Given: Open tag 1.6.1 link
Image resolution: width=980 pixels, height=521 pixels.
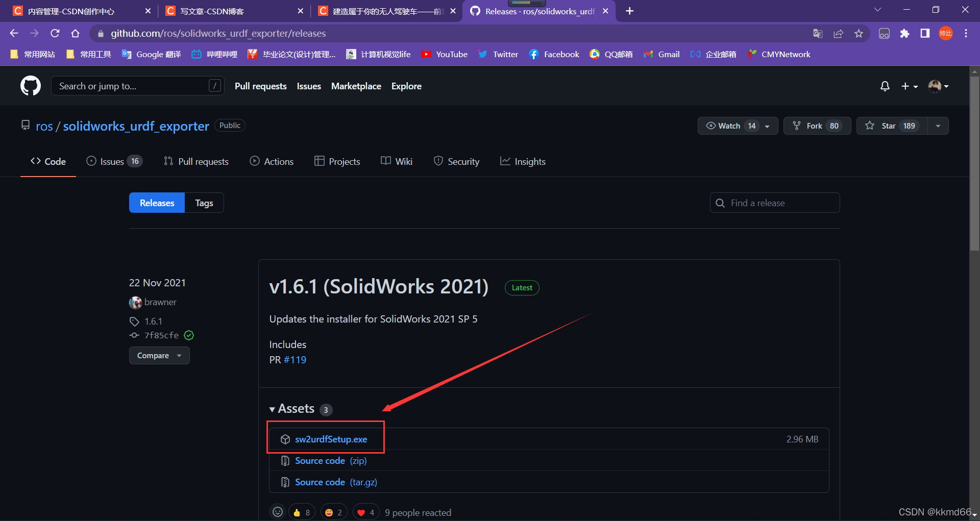Looking at the screenshot, I should click(x=153, y=321).
